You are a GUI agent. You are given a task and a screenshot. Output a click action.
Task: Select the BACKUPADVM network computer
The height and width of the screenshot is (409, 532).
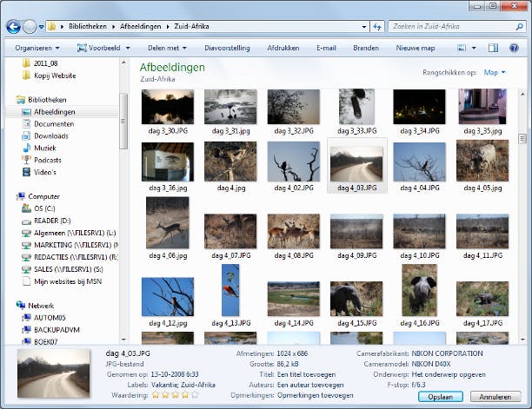click(57, 330)
